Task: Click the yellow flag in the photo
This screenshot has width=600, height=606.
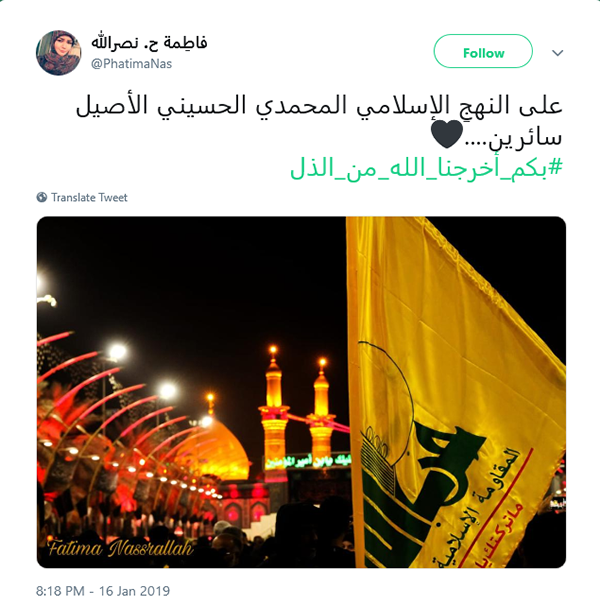Action: click(x=452, y=394)
